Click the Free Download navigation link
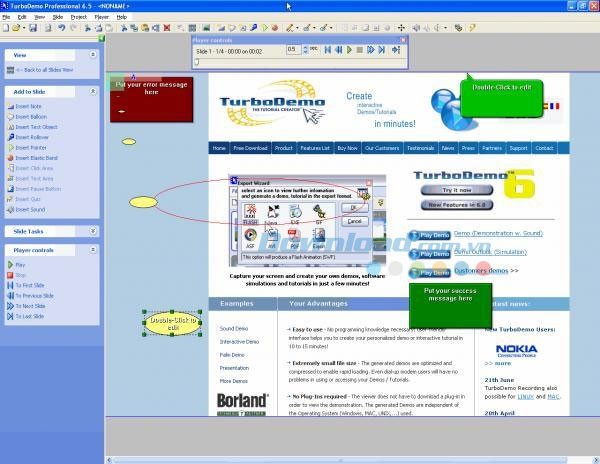This screenshot has width=600, height=464. point(250,148)
